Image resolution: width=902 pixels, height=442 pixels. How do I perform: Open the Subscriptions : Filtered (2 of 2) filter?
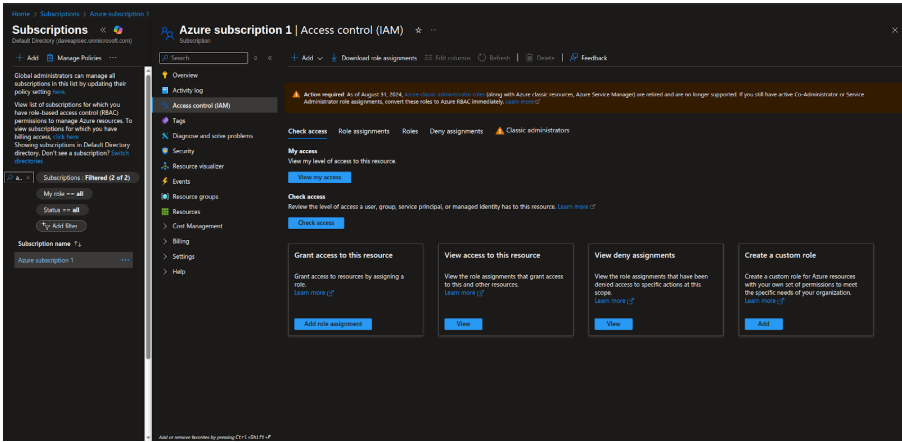(86, 178)
